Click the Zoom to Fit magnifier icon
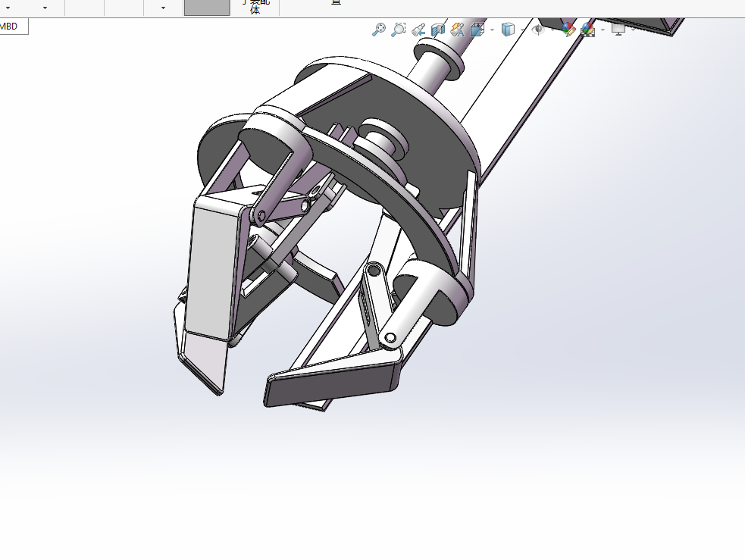This screenshot has width=745, height=560. coord(379,30)
